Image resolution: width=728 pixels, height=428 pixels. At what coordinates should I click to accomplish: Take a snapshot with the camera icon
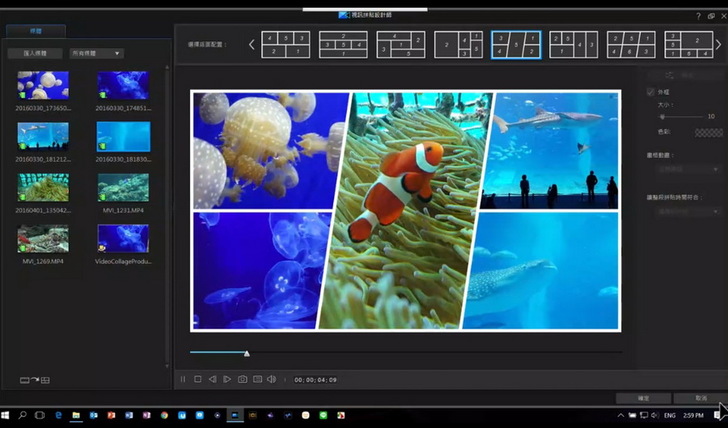point(242,379)
